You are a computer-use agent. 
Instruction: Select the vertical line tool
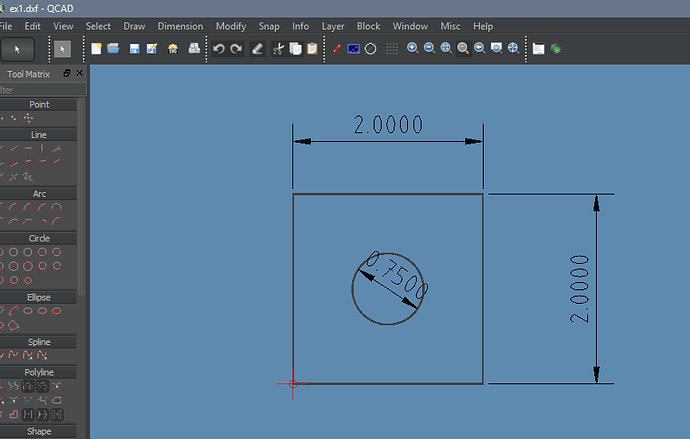click(x=42, y=149)
